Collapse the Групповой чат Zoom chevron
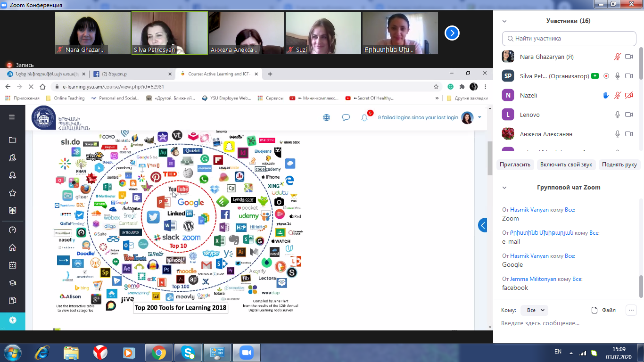The height and width of the screenshot is (362, 644). 504,188
